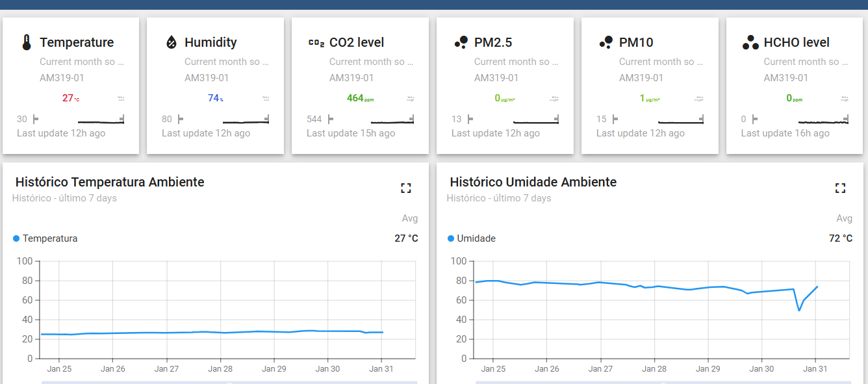This screenshot has height=384, width=868.
Task: Click the particles icon on the HCHO level card
Action: click(751, 41)
